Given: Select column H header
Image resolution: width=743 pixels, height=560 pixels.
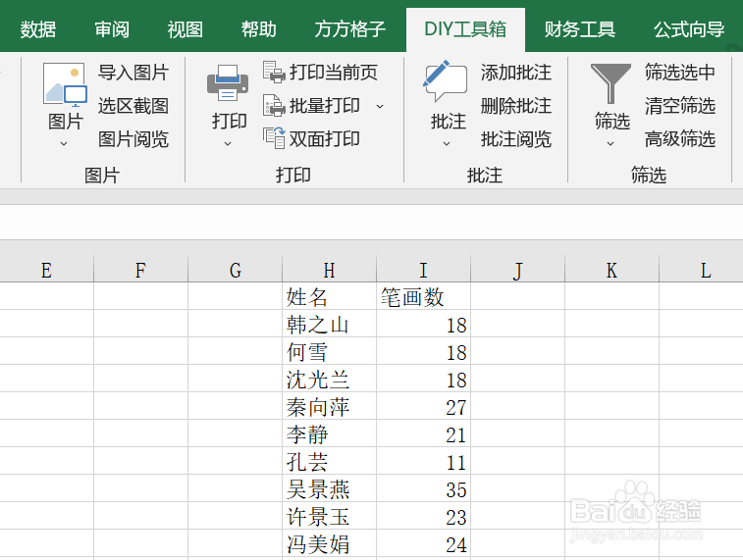Looking at the screenshot, I should (x=330, y=270).
